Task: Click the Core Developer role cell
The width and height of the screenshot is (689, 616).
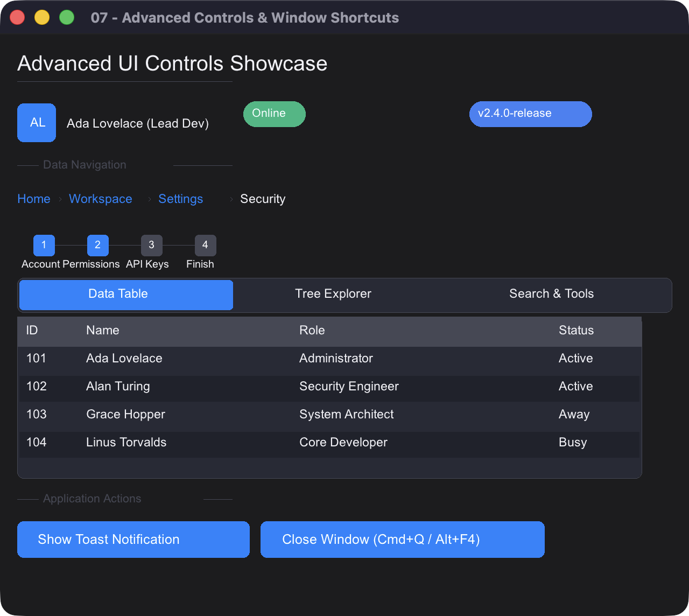Action: tap(343, 443)
